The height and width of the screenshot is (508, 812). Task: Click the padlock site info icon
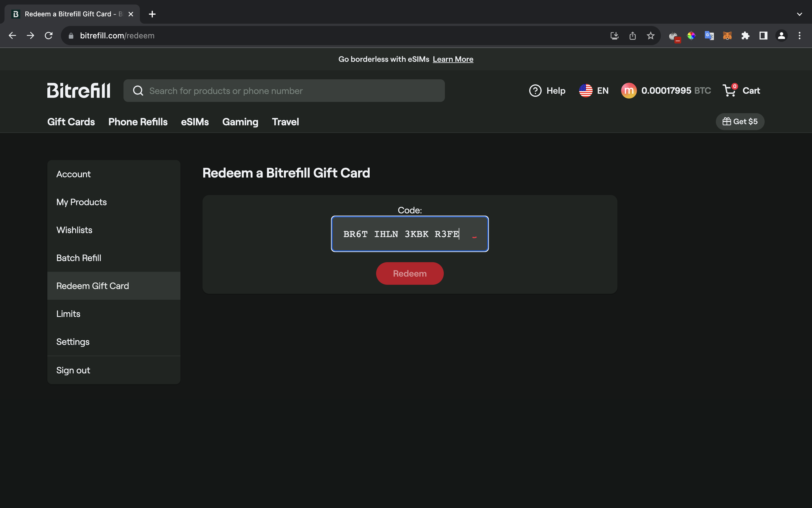click(x=71, y=36)
